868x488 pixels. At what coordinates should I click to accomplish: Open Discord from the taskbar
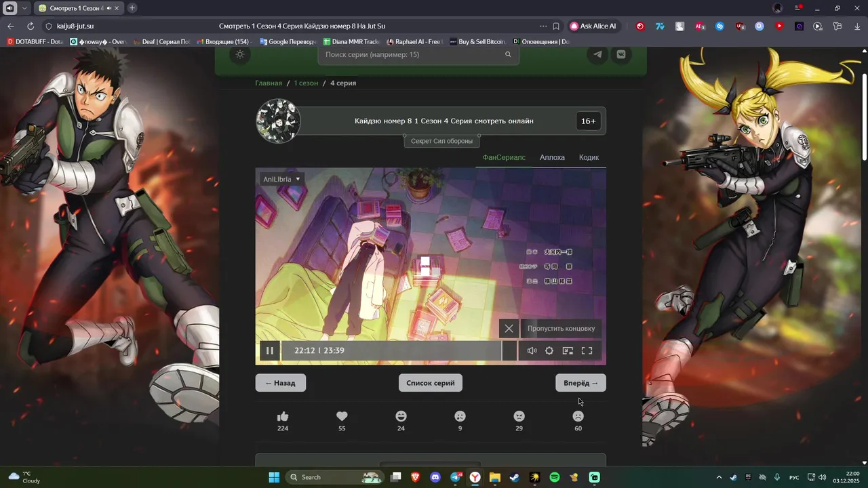(x=435, y=477)
